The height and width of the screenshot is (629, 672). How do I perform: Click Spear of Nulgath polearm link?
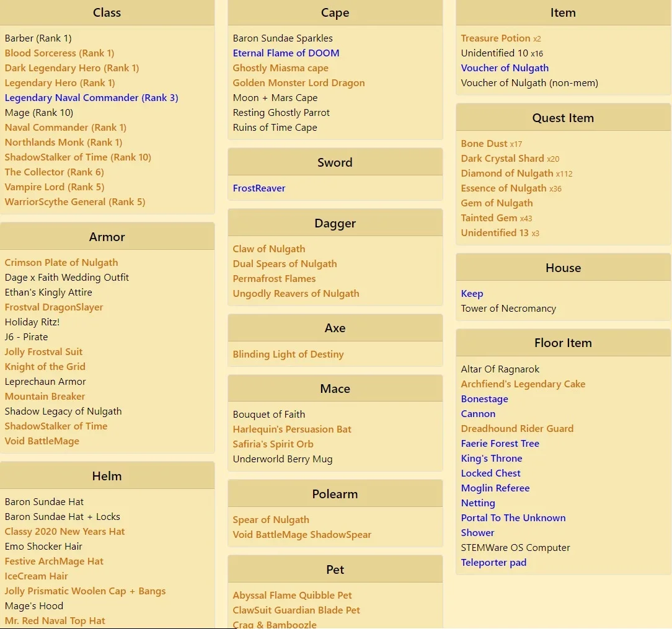271,520
